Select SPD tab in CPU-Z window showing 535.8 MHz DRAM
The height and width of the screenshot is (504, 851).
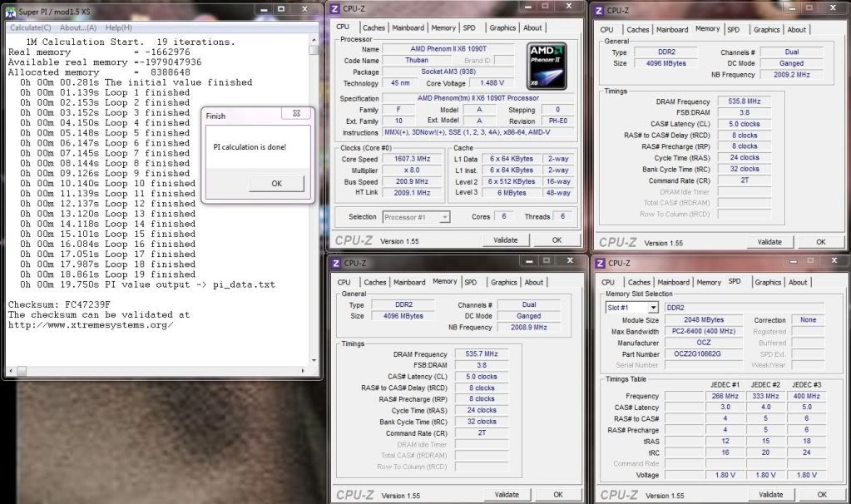(733, 30)
